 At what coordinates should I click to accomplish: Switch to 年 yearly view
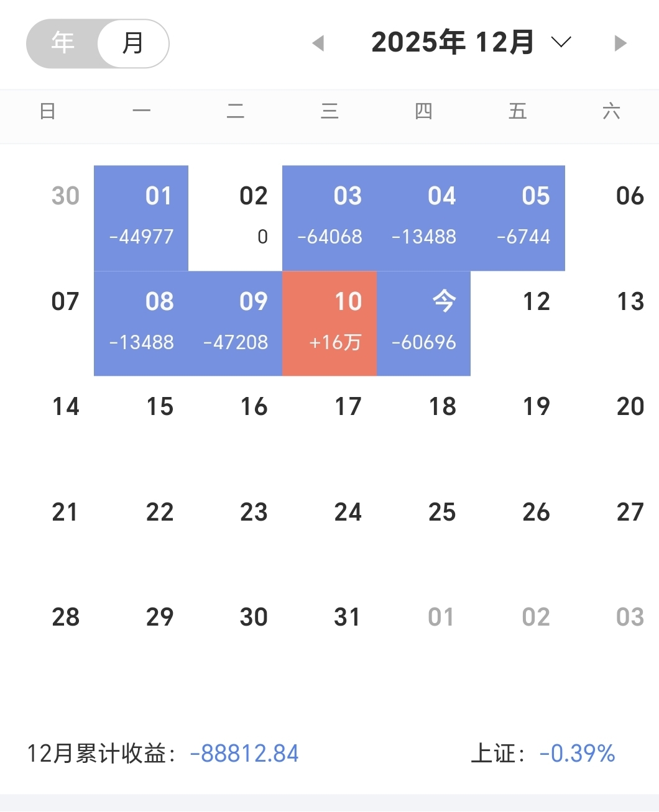63,43
